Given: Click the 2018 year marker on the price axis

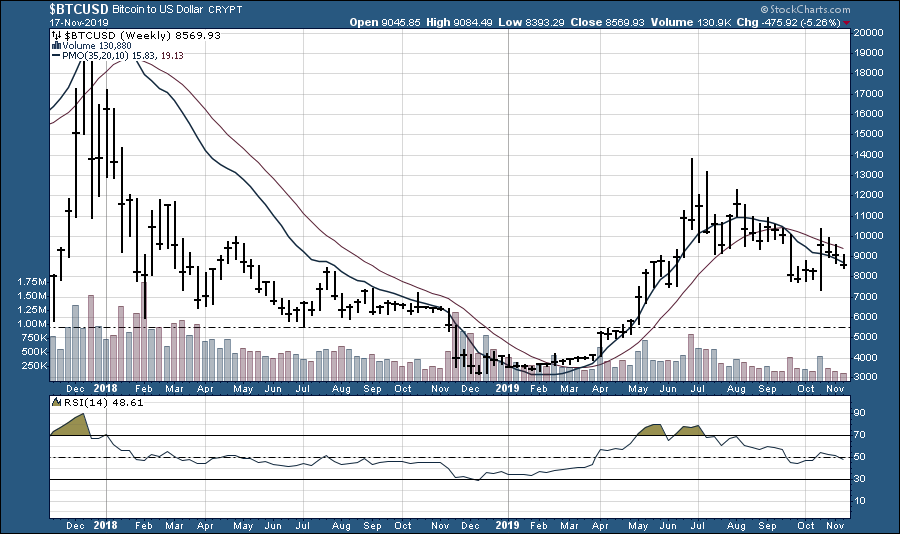Looking at the screenshot, I should [105, 386].
